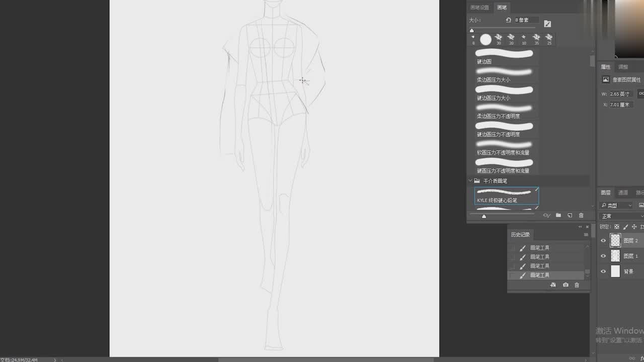Select the 硬边圆压力不透明度 brush preset

pyautogui.click(x=506, y=129)
